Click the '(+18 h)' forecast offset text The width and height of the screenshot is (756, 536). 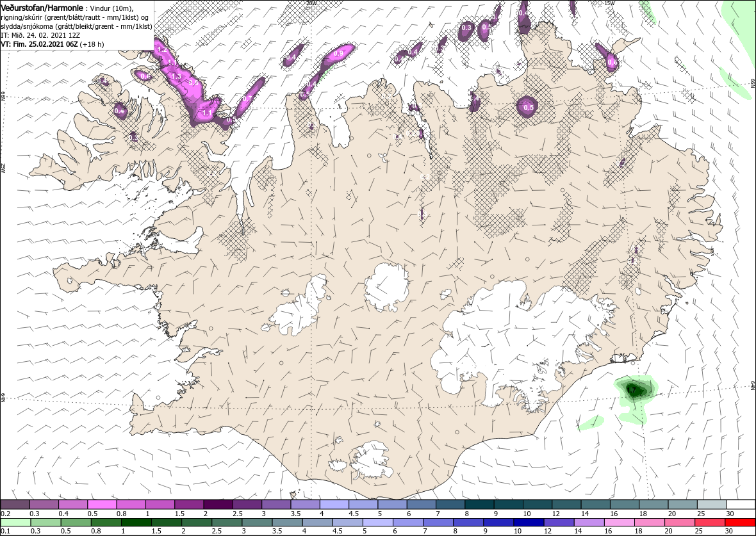pos(92,44)
